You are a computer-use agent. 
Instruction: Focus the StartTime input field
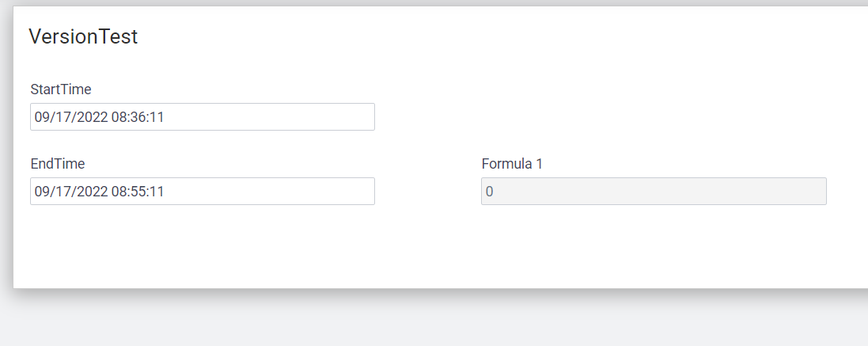pos(202,116)
